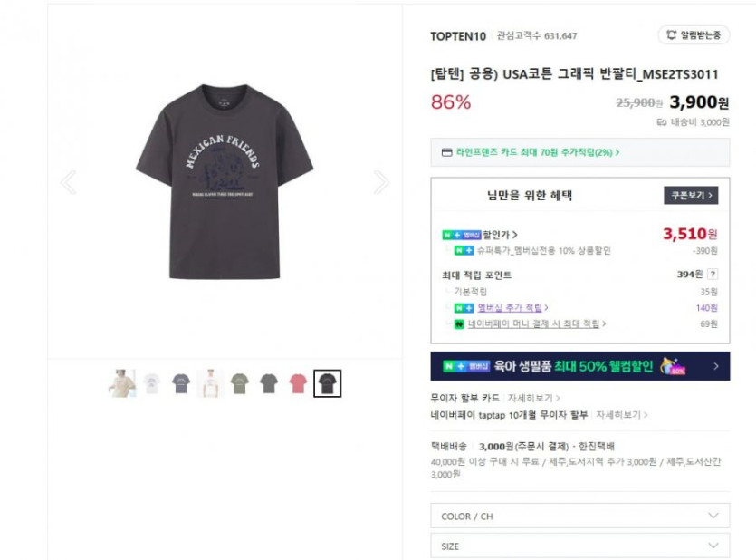Show the previous product image
The height and width of the screenshot is (560, 756).
[x=68, y=183]
